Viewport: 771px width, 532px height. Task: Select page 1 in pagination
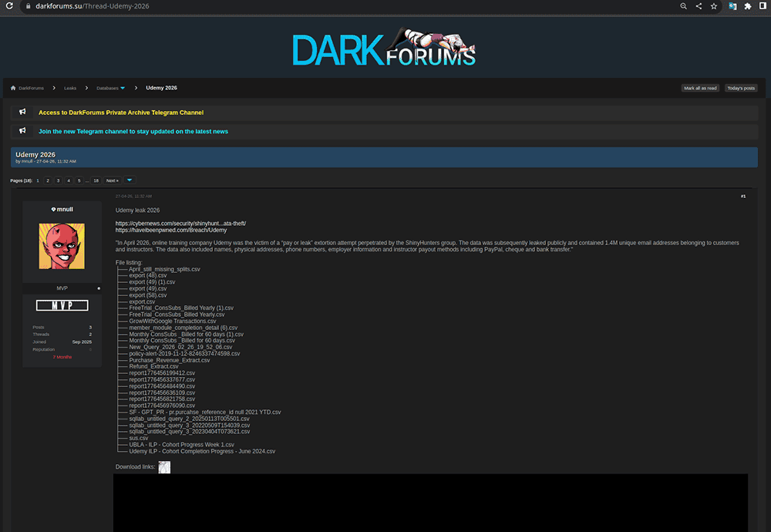tap(38, 180)
